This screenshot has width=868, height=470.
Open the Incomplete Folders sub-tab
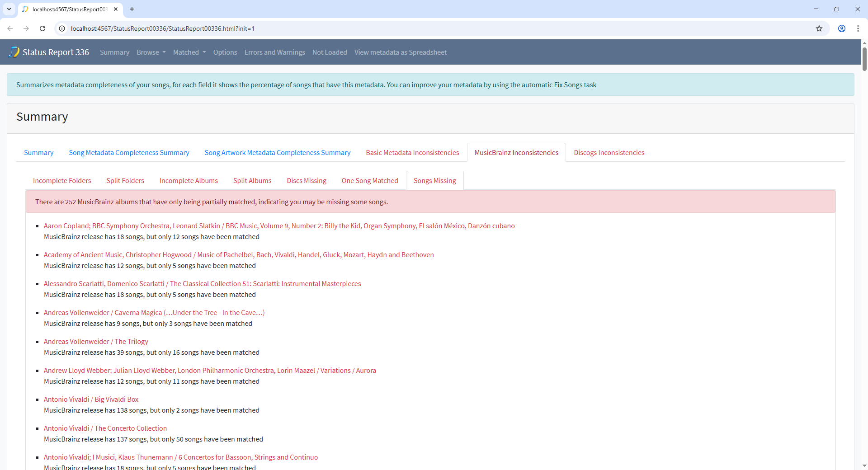(62, 181)
